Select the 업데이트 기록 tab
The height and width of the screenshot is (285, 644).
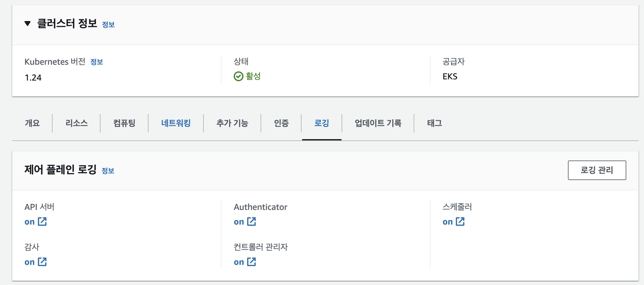(x=378, y=123)
